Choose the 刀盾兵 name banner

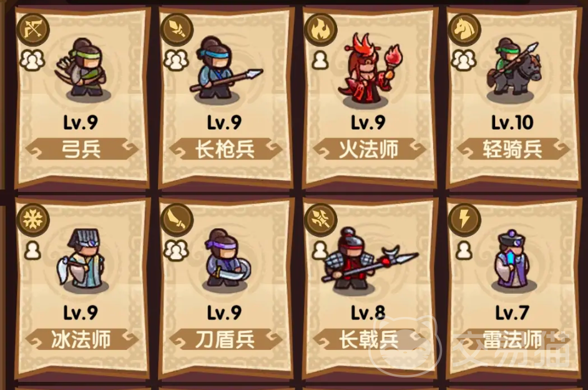coord(225,339)
